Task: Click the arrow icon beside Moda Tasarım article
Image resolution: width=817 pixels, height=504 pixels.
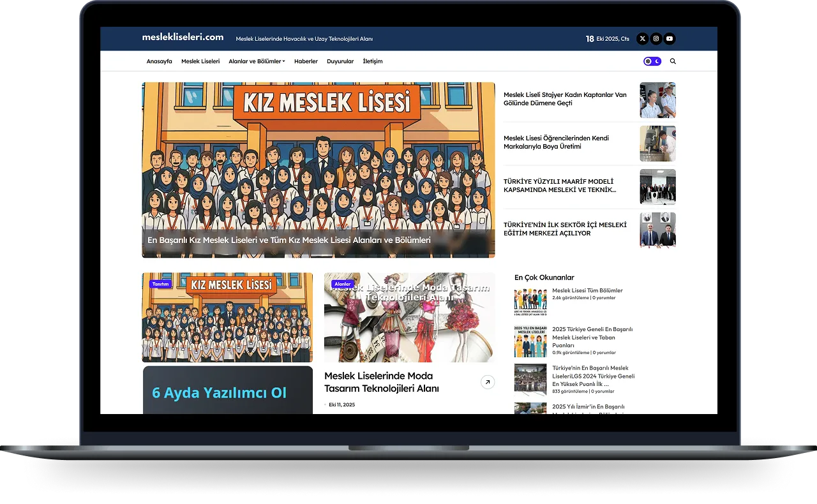Action: pos(487,382)
